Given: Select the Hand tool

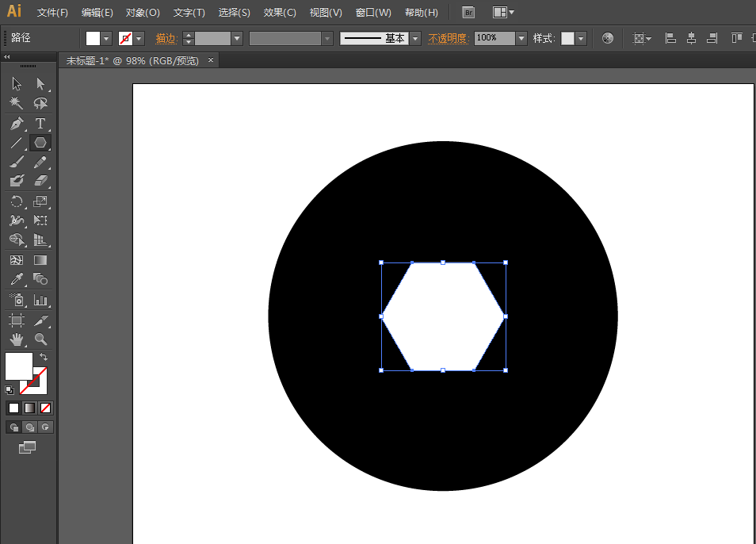Looking at the screenshot, I should point(16,339).
